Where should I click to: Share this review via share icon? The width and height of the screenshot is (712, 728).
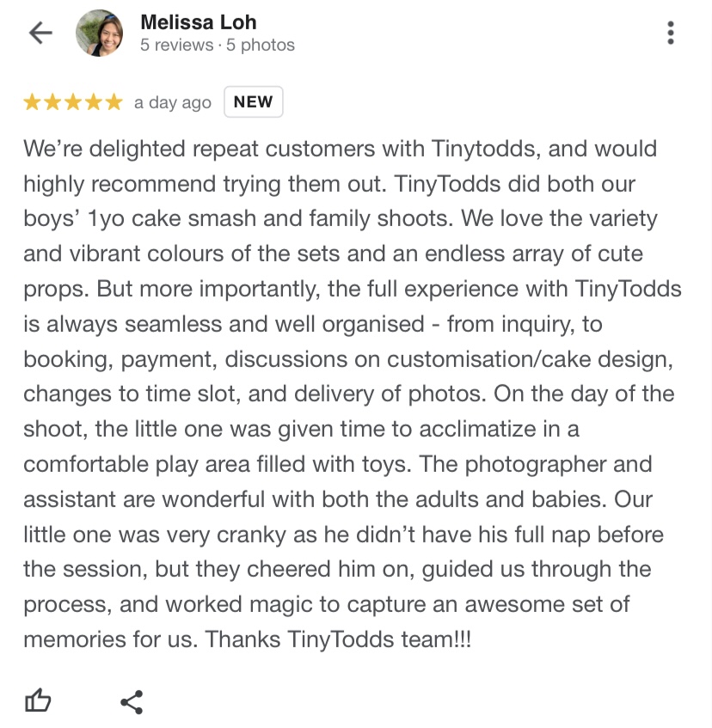click(x=132, y=702)
